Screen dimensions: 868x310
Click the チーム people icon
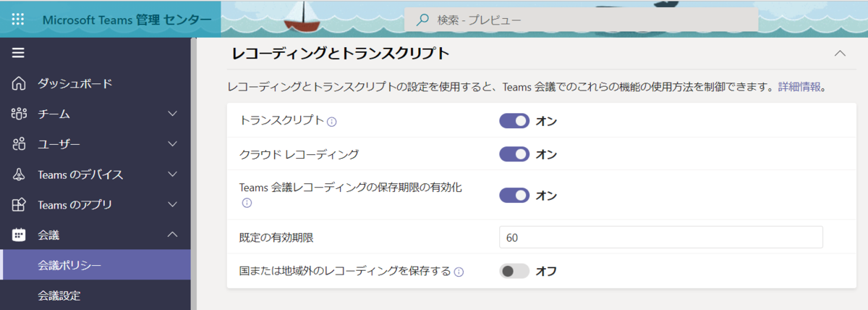point(19,114)
